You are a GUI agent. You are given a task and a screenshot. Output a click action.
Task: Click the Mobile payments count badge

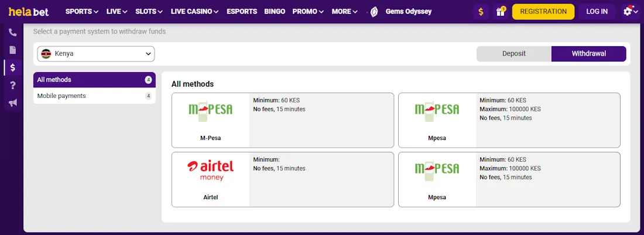coord(148,96)
